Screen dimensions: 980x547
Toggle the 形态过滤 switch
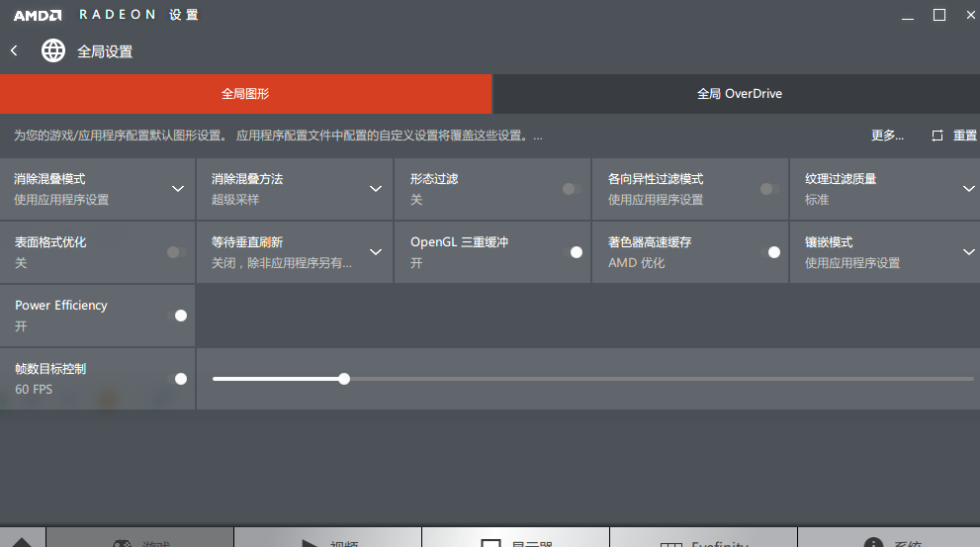point(572,189)
